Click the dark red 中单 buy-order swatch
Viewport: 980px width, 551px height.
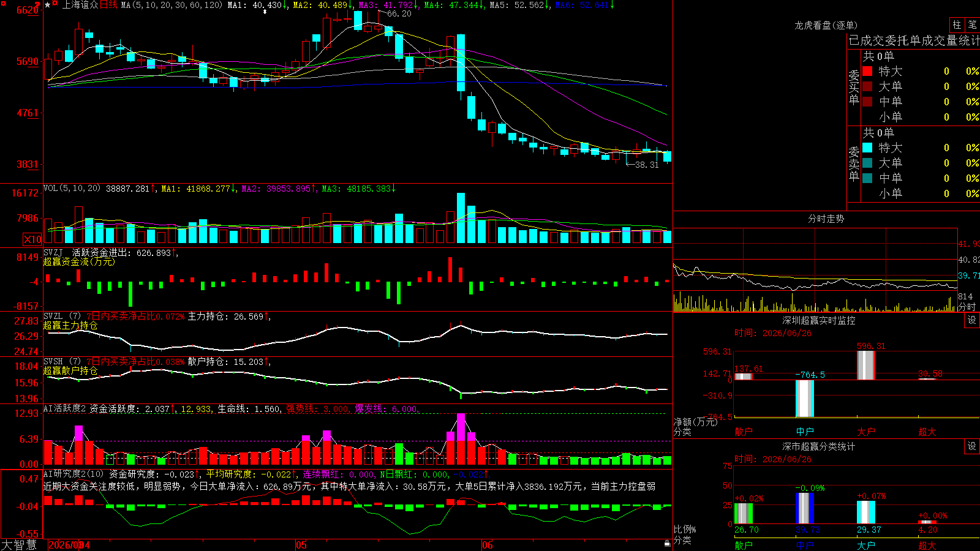point(867,102)
